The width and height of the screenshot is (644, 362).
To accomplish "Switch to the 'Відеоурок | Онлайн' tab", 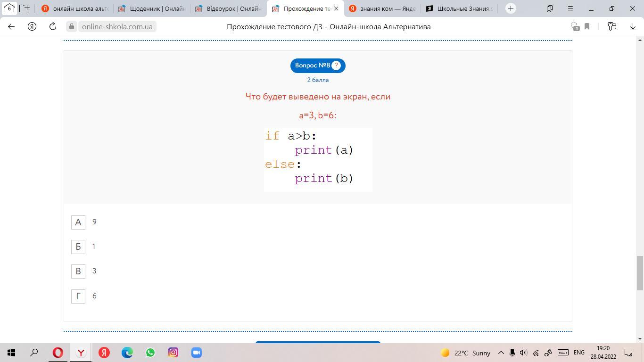I will pos(229,8).
